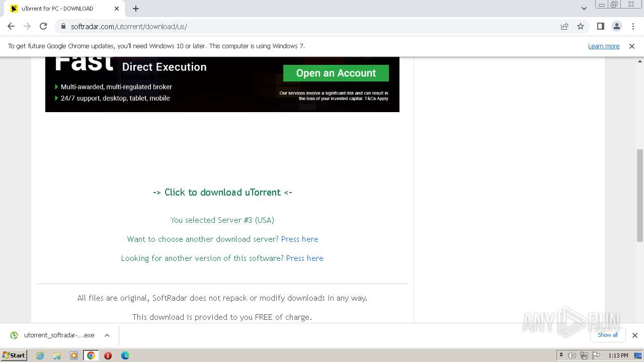This screenshot has width=644, height=362.
Task: Bookmark this tab with star icon
Action: pos(581,26)
